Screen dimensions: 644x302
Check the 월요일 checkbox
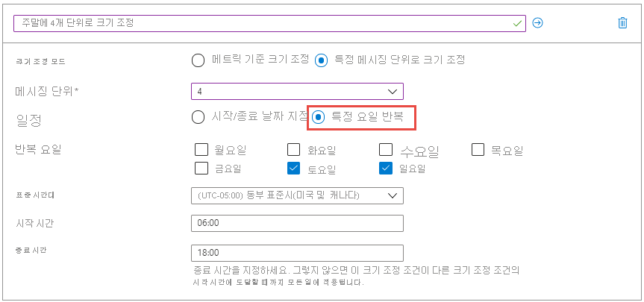pos(201,149)
